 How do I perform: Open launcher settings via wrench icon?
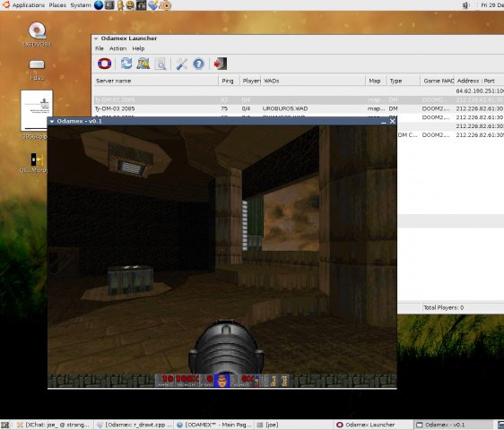[x=182, y=64]
